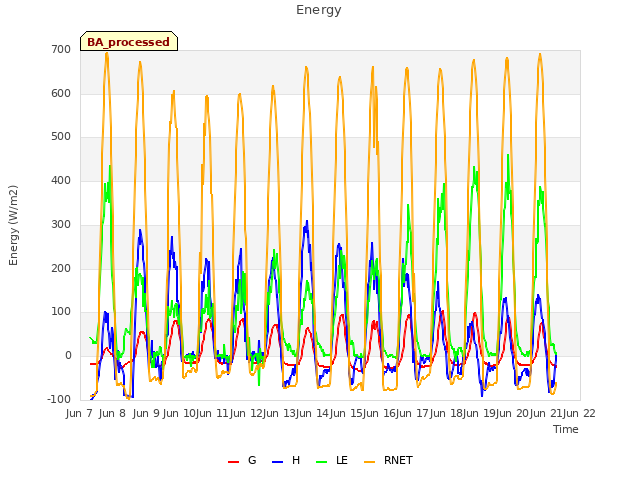Click the blue H legend color marker
640x480 pixels.
278,462
